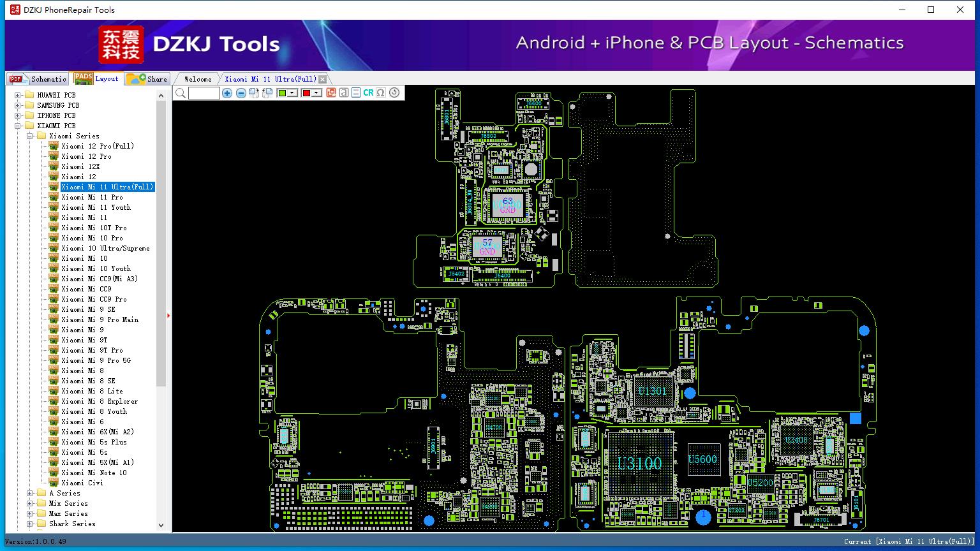
Task: Zoom out with the blue minus icon
Action: 241,93
